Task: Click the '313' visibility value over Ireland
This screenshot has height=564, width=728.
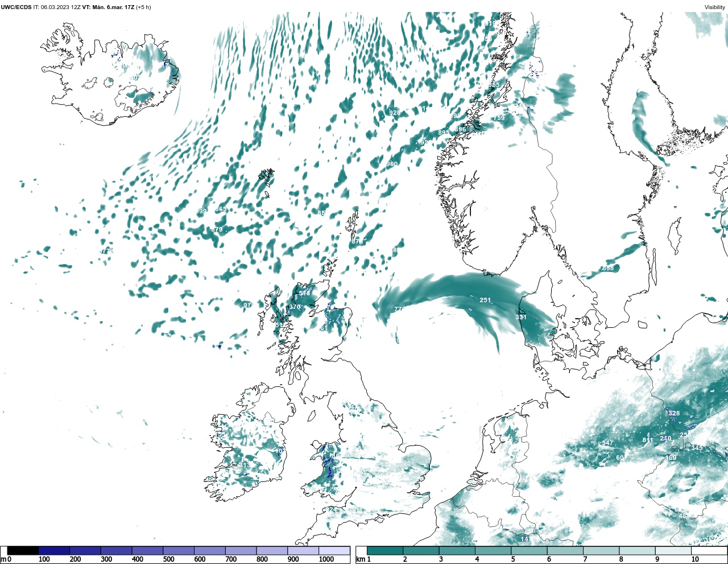Action: pyautogui.click(x=244, y=466)
